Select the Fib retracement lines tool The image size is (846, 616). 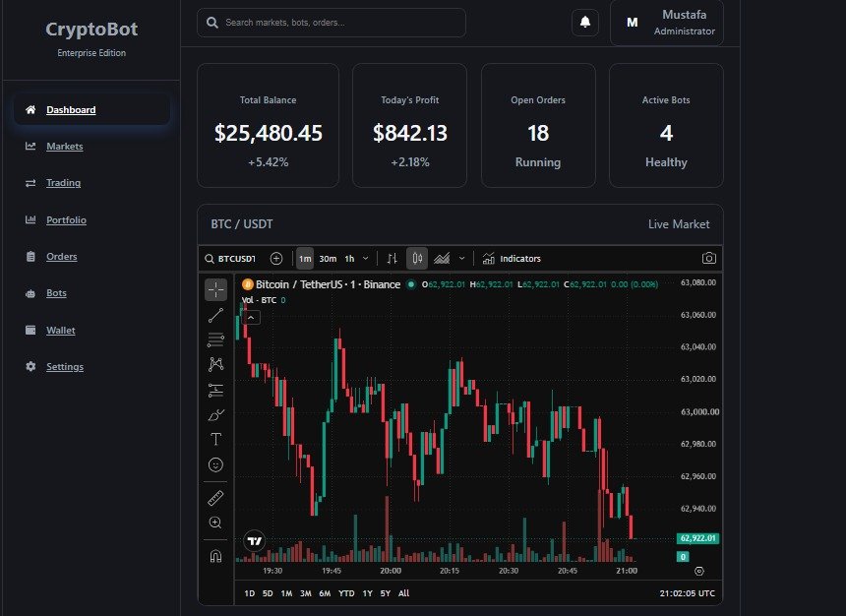coord(215,339)
